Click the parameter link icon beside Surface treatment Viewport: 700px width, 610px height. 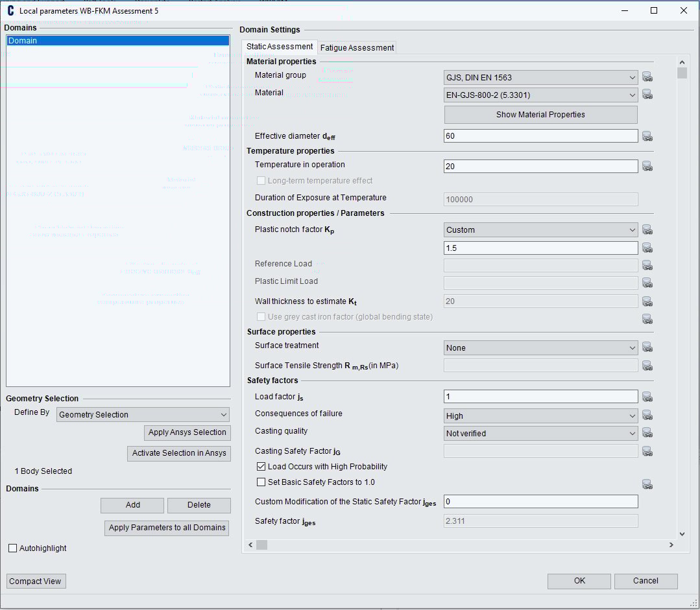[647, 347]
